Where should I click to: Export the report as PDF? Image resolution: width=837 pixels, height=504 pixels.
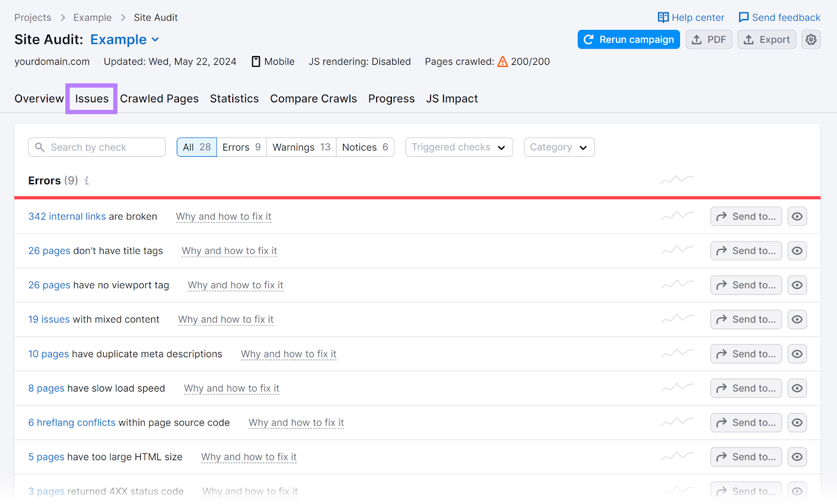pos(708,40)
